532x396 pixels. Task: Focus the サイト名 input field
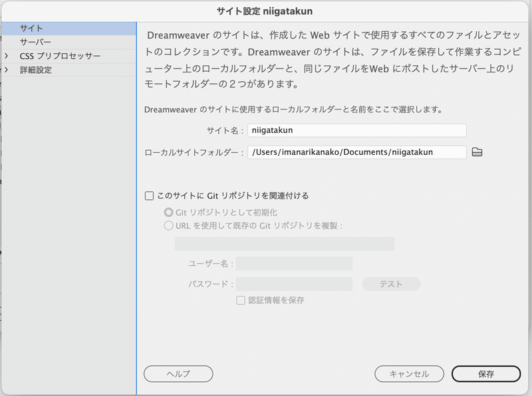tap(357, 130)
